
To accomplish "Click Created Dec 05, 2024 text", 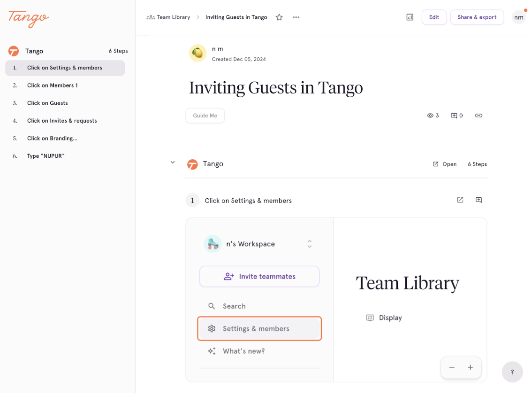I will click(x=239, y=59).
